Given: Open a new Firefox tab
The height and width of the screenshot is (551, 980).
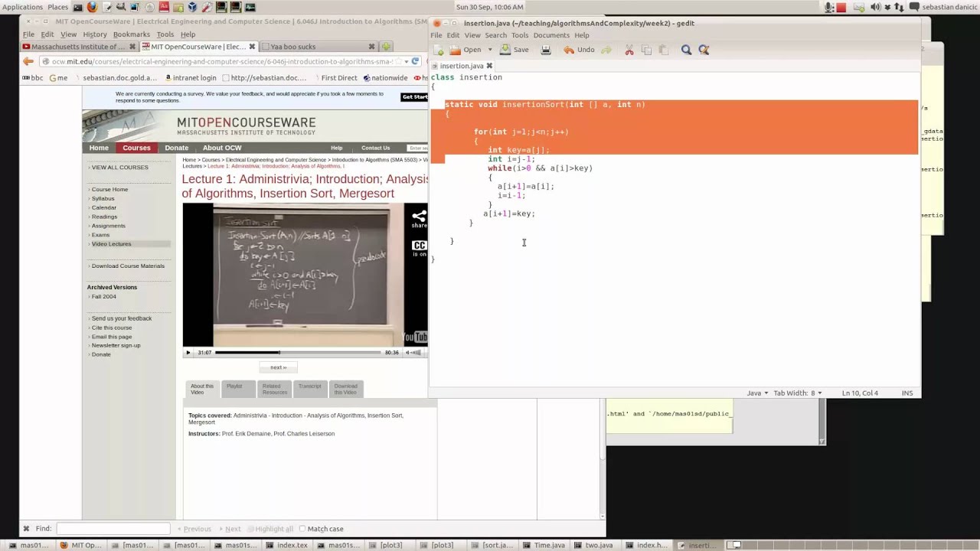Looking at the screenshot, I should tap(387, 47).
